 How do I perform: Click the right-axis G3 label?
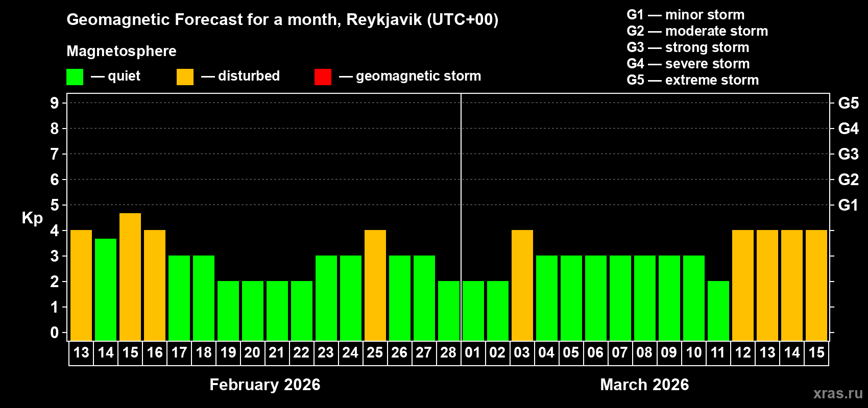point(849,154)
